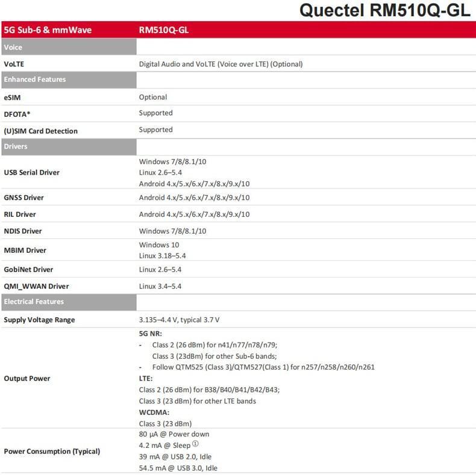The height and width of the screenshot is (475, 476).
Task: Select 'Digital Audio and VoLTE (Voice over LTE) (Optional)'
Action: point(221,64)
